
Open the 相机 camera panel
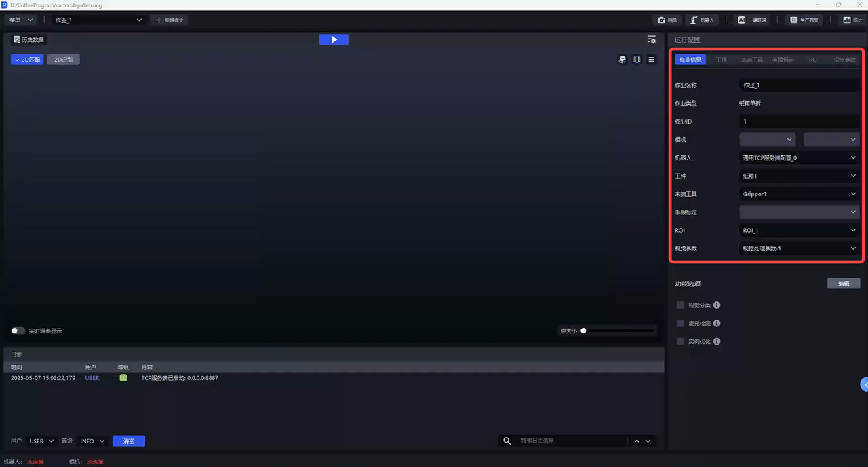667,20
